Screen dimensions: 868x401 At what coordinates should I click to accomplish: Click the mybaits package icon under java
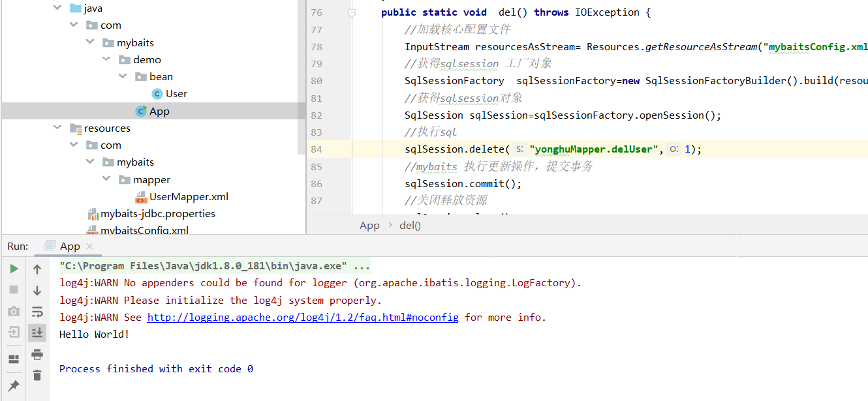pyautogui.click(x=108, y=42)
